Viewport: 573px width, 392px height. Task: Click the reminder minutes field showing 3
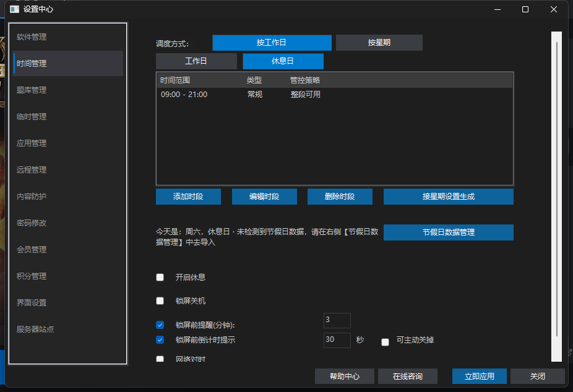click(x=337, y=320)
